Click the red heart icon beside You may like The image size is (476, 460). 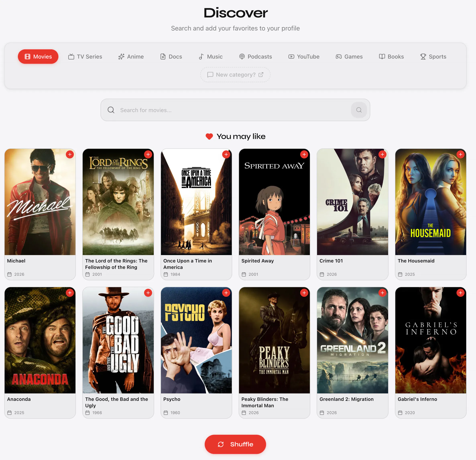(209, 137)
